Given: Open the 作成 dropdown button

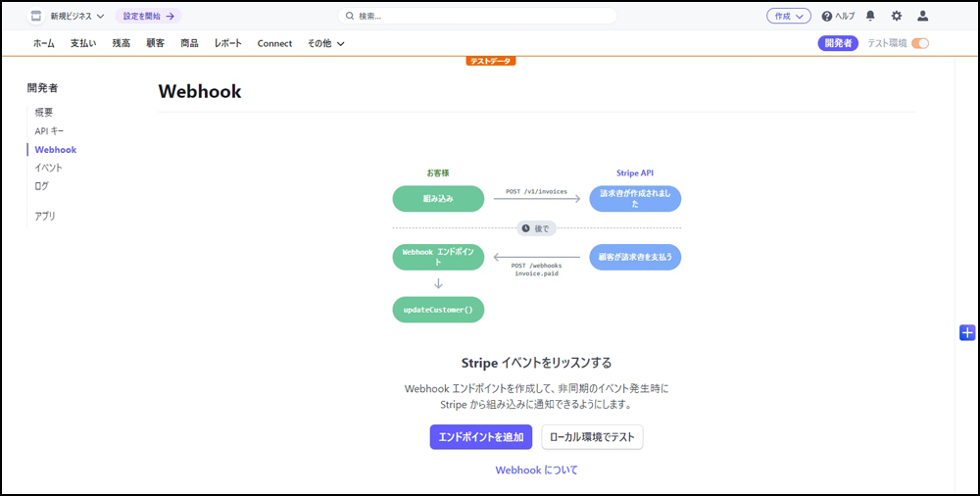Looking at the screenshot, I should click(789, 17).
